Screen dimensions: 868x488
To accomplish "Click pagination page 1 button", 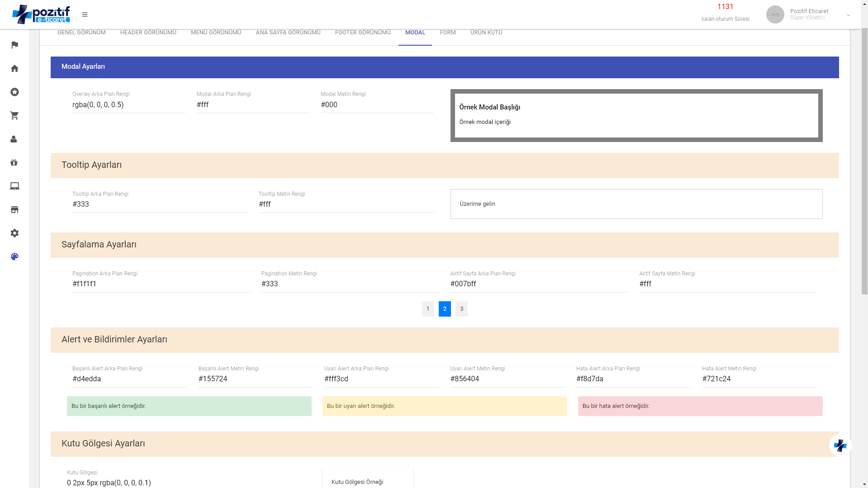I will pyautogui.click(x=428, y=309).
